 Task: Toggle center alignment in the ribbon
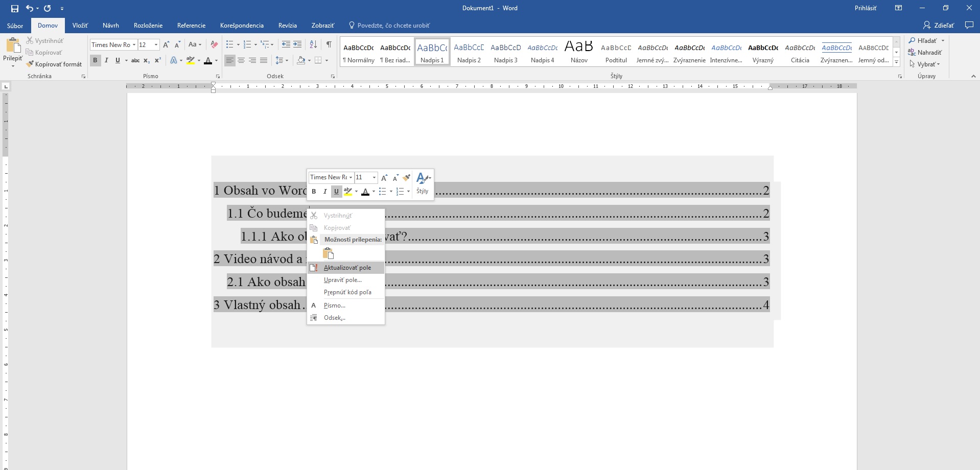241,60
